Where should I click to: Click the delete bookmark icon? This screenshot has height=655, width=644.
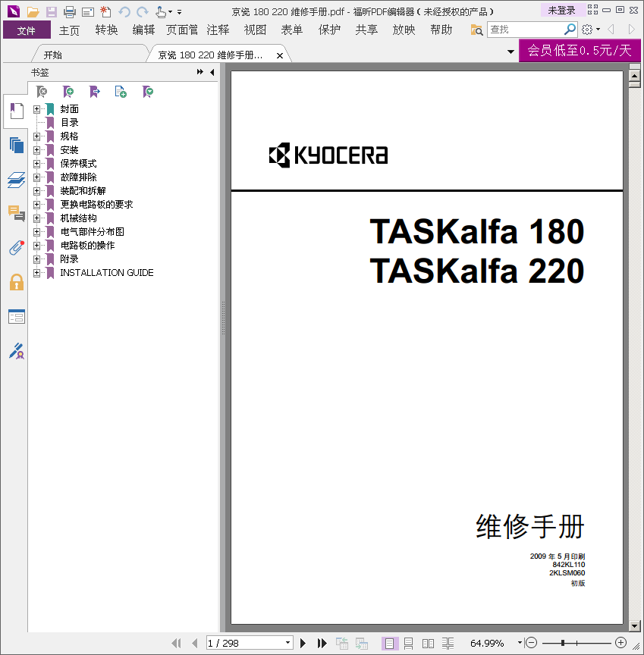coord(42,92)
